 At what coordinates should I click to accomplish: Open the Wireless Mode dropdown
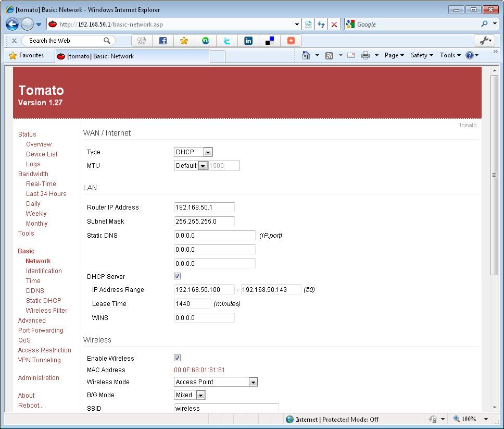(x=216, y=382)
